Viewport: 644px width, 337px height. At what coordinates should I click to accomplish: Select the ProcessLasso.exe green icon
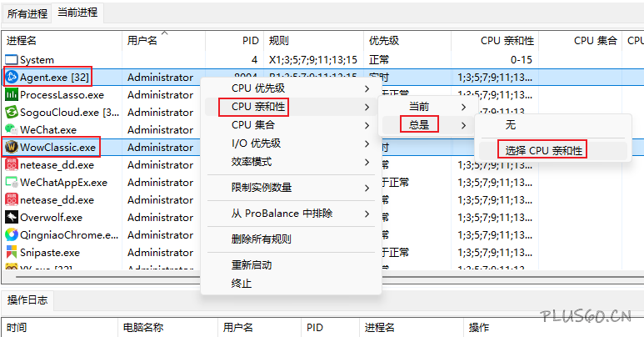(11, 95)
